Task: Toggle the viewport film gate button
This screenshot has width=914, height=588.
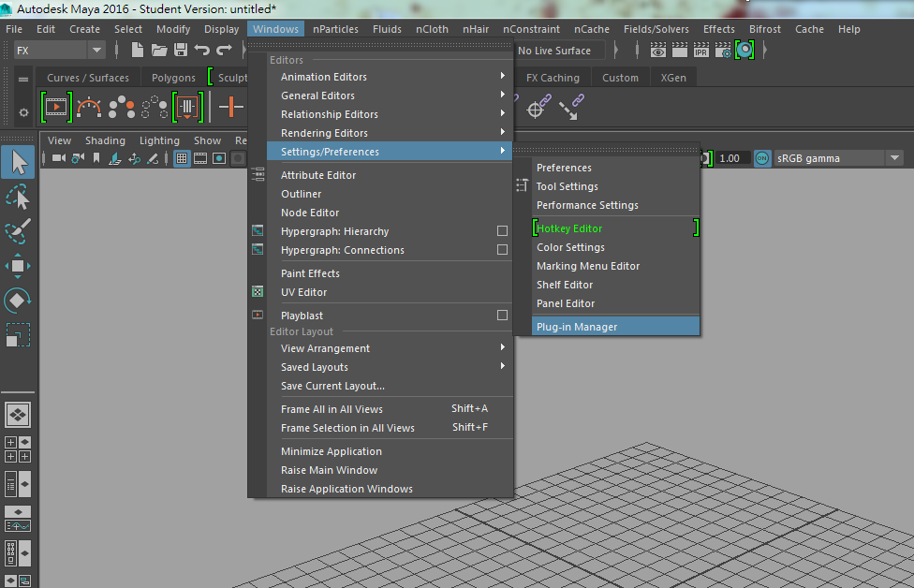Action: tap(200, 158)
